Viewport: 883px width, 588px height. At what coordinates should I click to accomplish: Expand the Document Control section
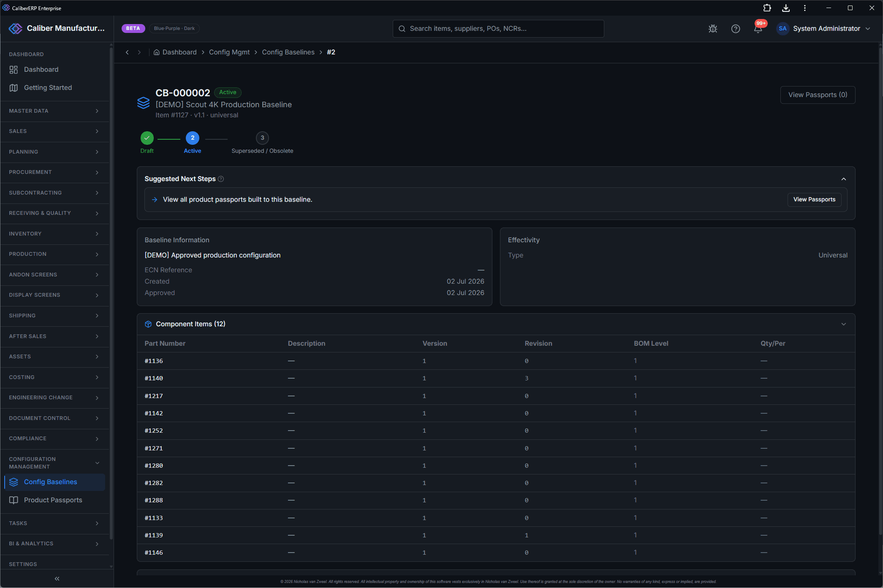coord(54,418)
